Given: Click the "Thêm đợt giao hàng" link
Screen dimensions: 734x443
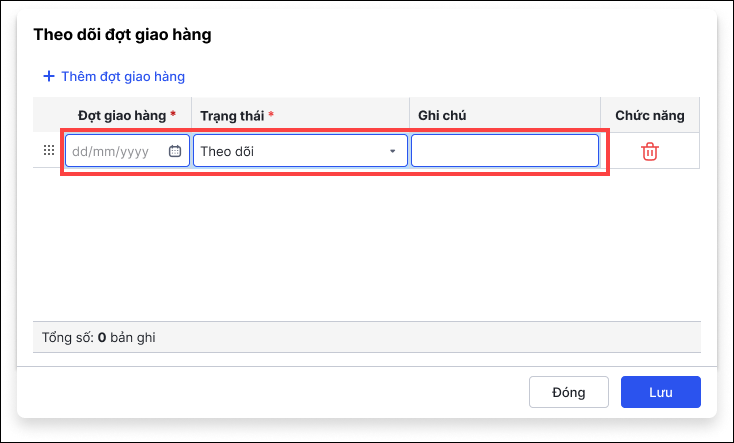Looking at the screenshot, I should [122, 76].
